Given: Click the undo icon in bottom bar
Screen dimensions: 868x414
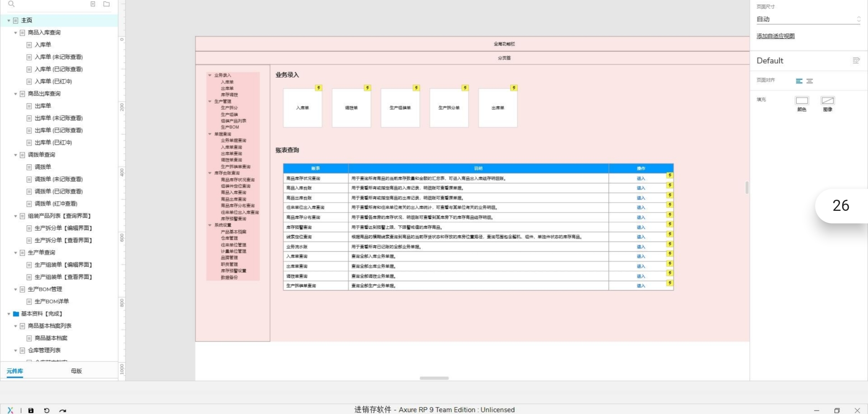Looking at the screenshot, I should [x=47, y=410].
